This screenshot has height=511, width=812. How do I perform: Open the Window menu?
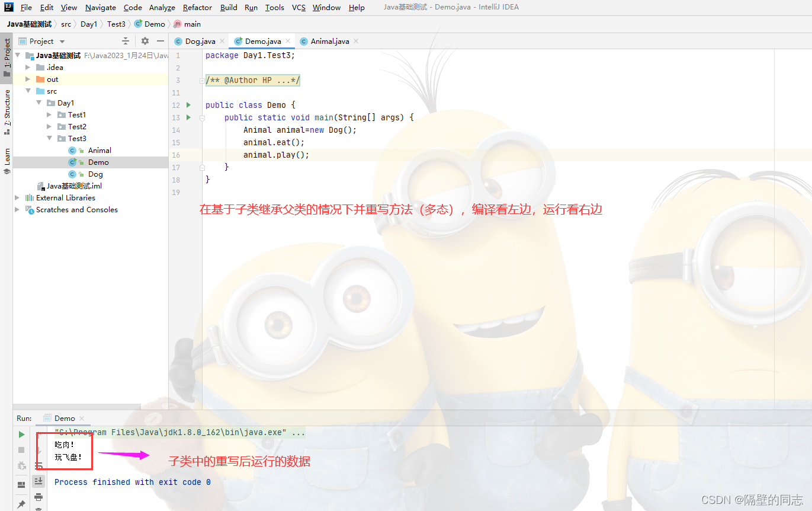click(326, 8)
